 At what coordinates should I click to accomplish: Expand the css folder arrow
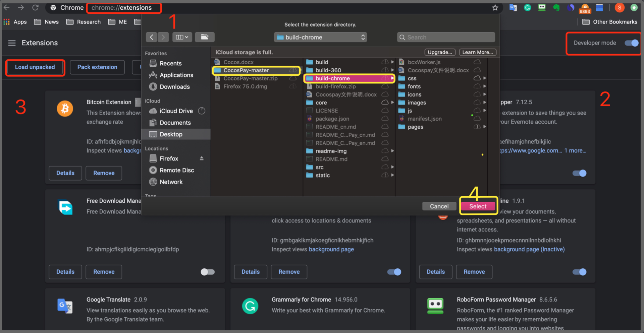[485, 78]
